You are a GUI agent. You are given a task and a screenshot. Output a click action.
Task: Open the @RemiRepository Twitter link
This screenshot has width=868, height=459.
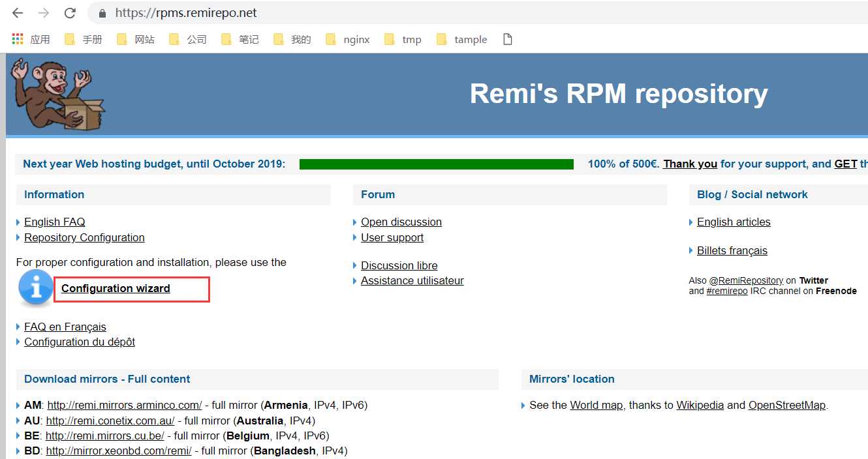(x=746, y=280)
